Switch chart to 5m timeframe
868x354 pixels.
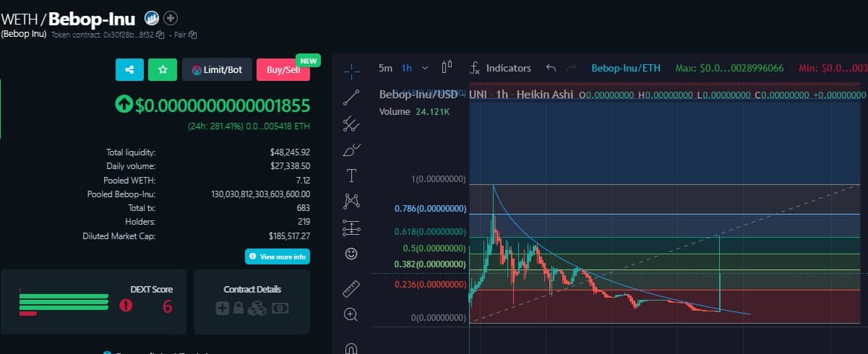(386, 68)
